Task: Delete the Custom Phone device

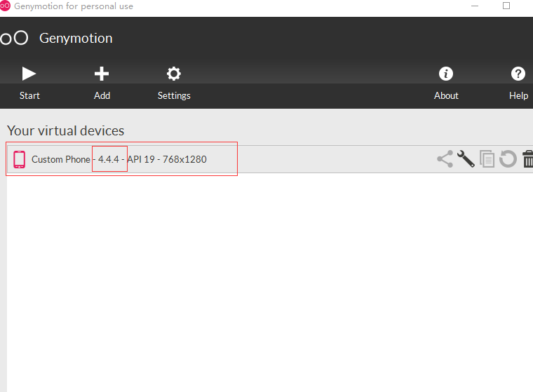Action: pyautogui.click(x=528, y=159)
